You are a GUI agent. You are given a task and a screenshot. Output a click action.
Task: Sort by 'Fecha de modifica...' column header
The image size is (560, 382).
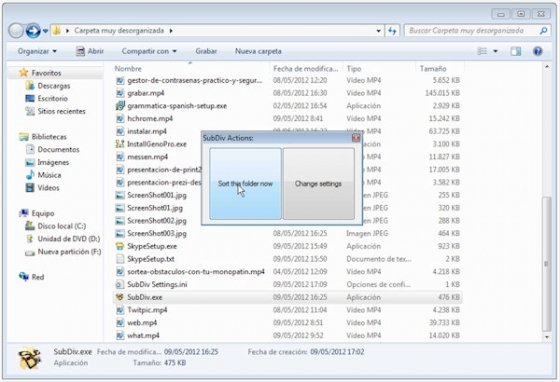click(305, 69)
